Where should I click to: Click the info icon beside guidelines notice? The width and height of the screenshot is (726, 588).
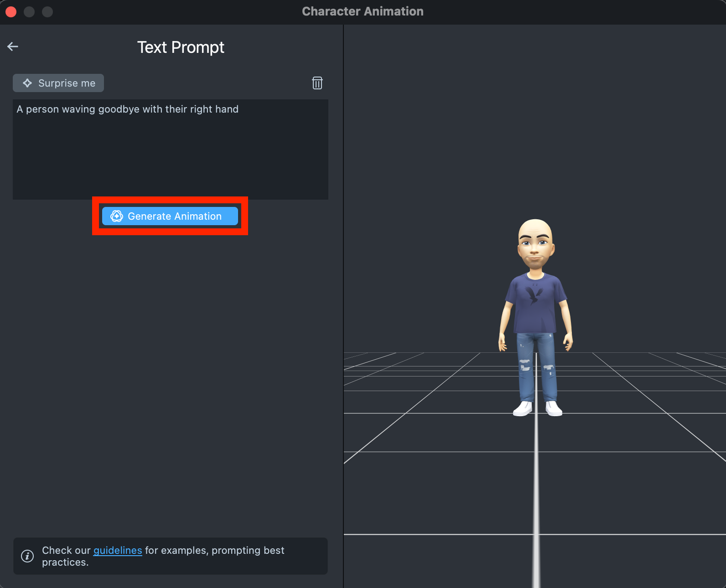pyautogui.click(x=27, y=556)
